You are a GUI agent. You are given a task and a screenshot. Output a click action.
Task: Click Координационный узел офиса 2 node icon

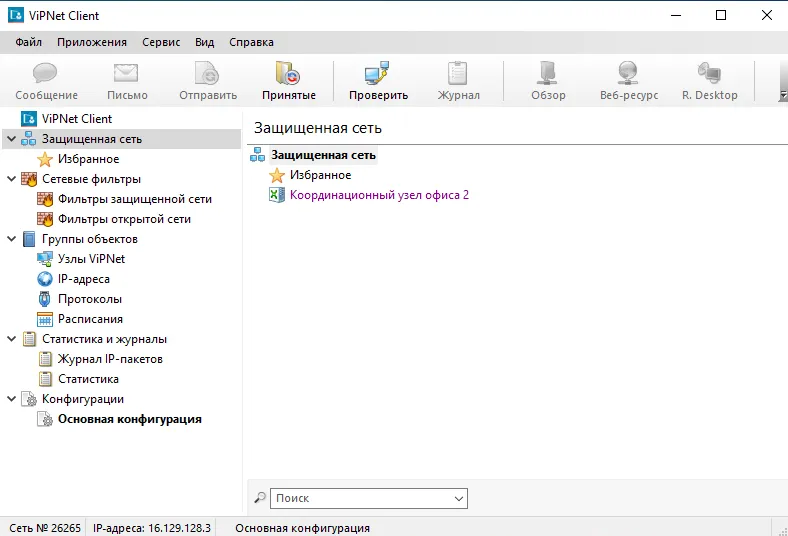(x=276, y=195)
